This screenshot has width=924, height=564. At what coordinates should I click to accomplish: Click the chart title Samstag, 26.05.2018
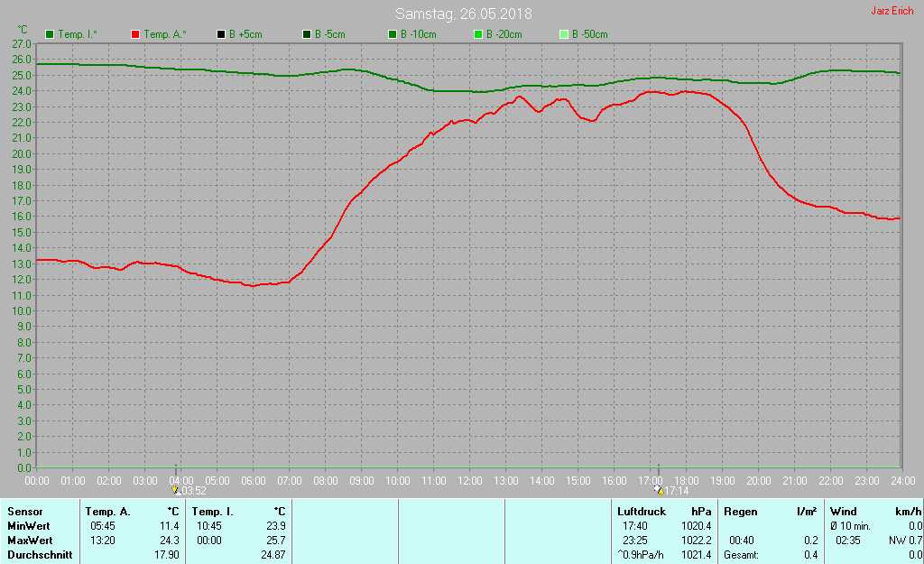463,14
